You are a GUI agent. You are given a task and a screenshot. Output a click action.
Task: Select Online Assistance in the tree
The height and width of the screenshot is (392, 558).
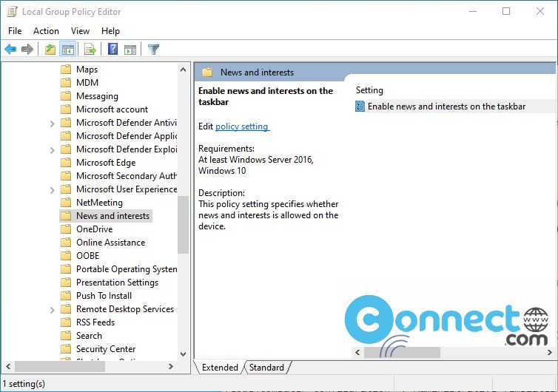pos(110,243)
